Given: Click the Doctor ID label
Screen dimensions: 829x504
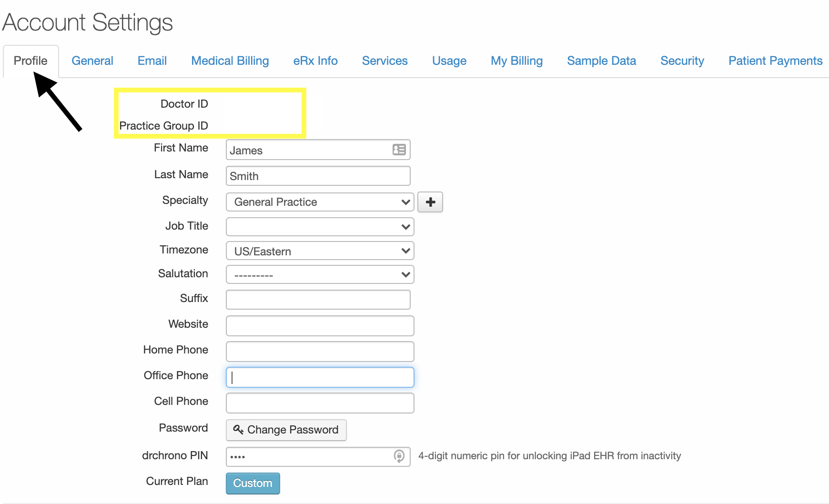Looking at the screenshot, I should point(184,104).
